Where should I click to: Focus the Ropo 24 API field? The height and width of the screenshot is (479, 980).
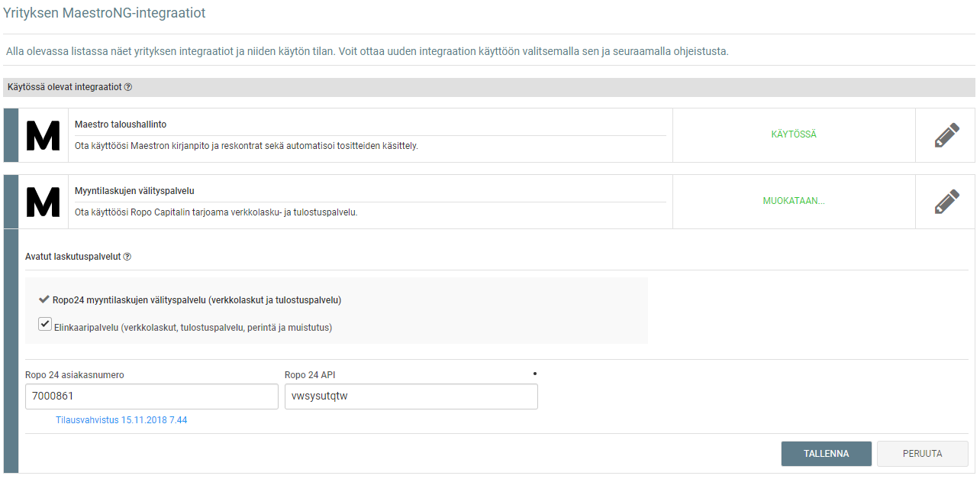411,396
